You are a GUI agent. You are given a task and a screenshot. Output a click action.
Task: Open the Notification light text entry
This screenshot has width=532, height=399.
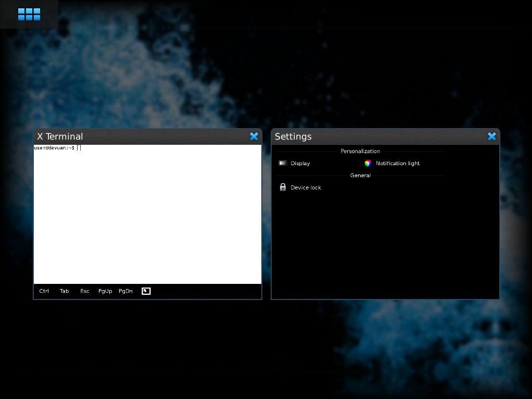(x=398, y=164)
